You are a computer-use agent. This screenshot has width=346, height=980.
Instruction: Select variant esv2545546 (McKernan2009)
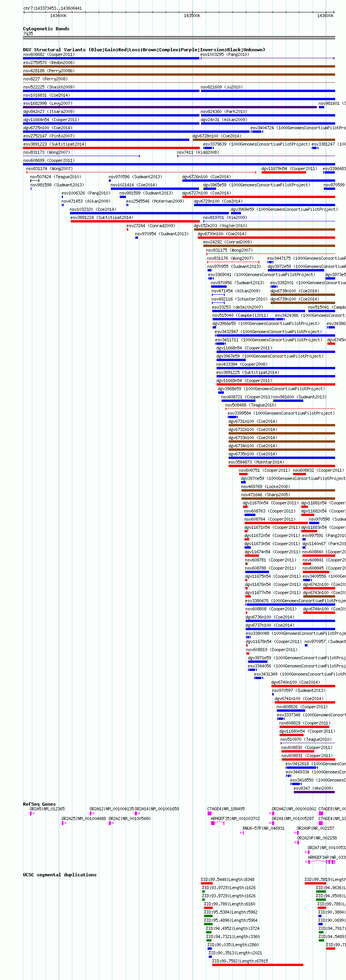click(155, 201)
